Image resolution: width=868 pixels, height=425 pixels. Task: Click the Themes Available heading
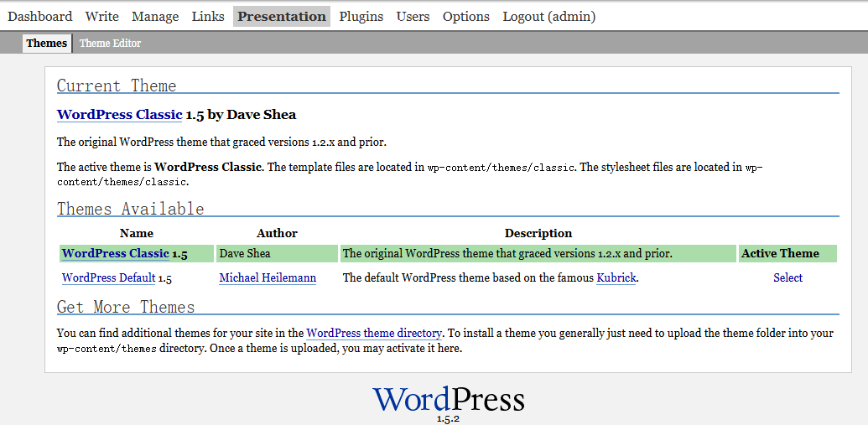131,209
